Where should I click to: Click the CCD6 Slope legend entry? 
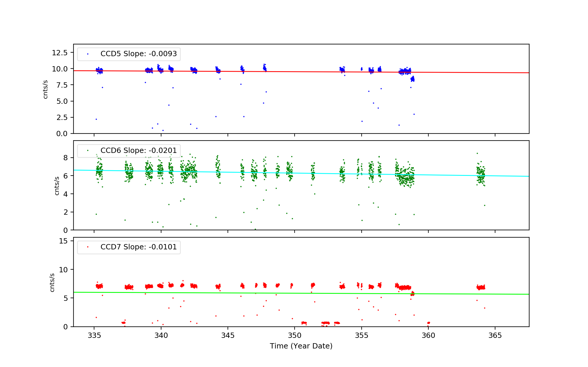138,150
